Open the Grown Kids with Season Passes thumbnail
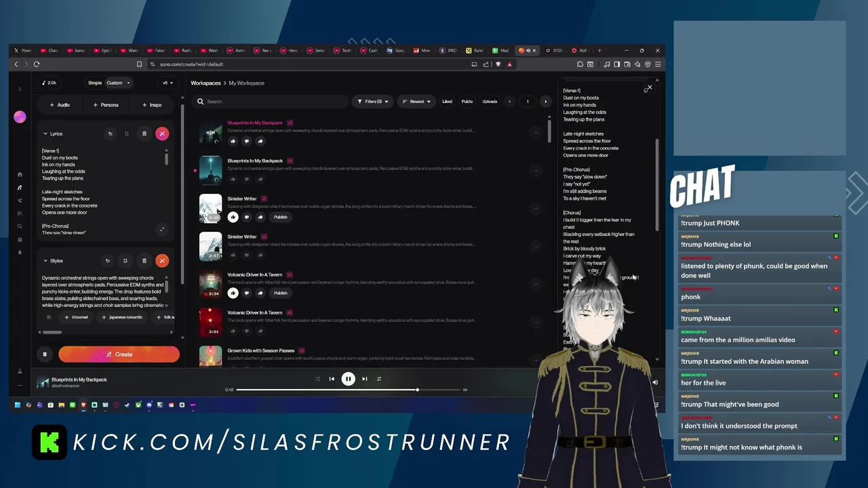Screen dimensions: 868x488 pyautogui.click(x=210, y=357)
